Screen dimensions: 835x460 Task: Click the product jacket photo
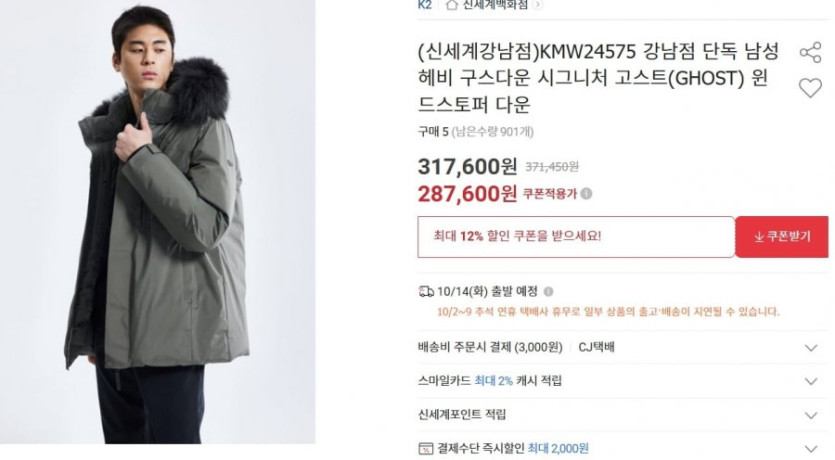click(x=158, y=222)
